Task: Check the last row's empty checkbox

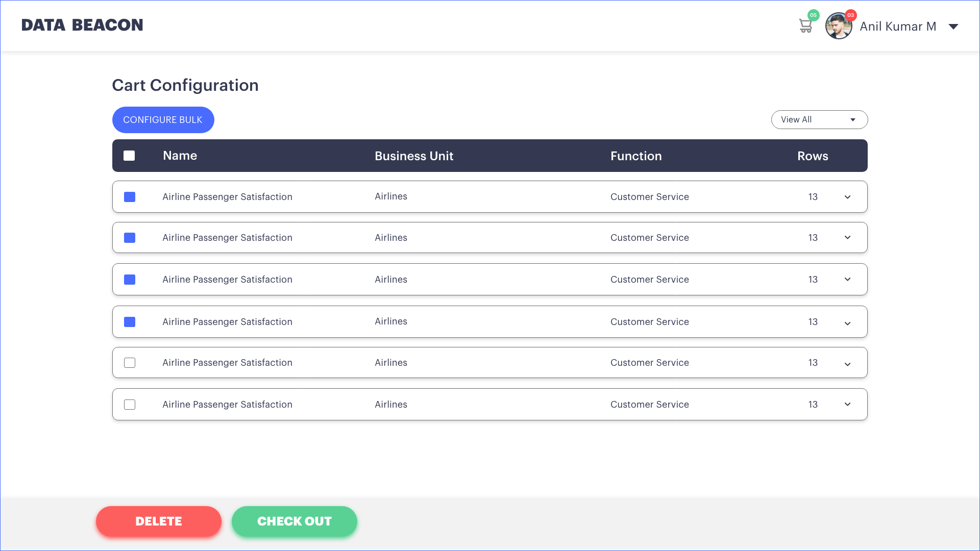Action: pos(130,405)
